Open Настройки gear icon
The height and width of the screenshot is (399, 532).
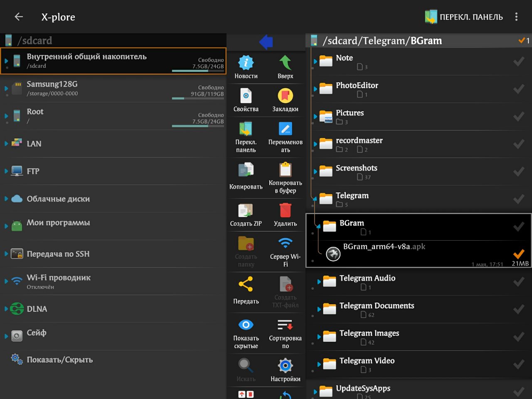click(286, 366)
